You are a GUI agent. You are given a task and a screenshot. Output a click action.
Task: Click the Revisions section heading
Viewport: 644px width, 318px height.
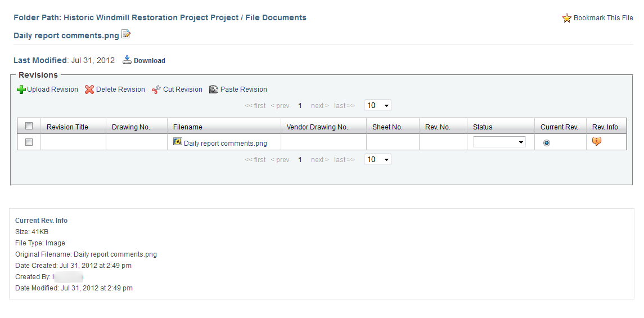coord(38,75)
